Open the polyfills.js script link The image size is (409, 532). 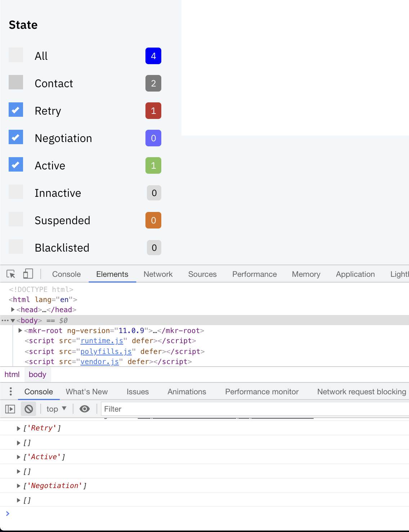(x=106, y=351)
